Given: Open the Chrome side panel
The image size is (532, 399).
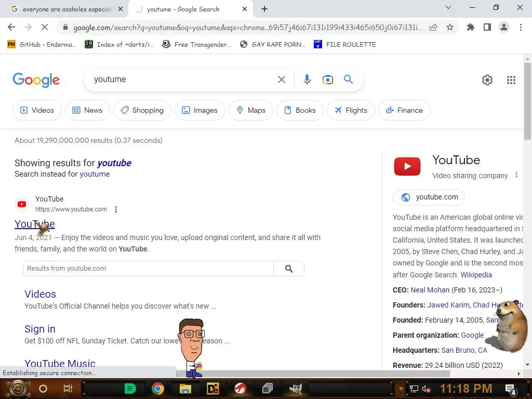Looking at the screenshot, I should click(487, 27).
